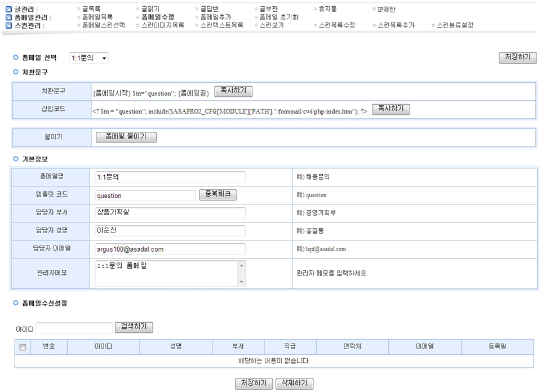Click the 검색하기 button beside 아이디 field
541x392 pixels.
tap(134, 327)
